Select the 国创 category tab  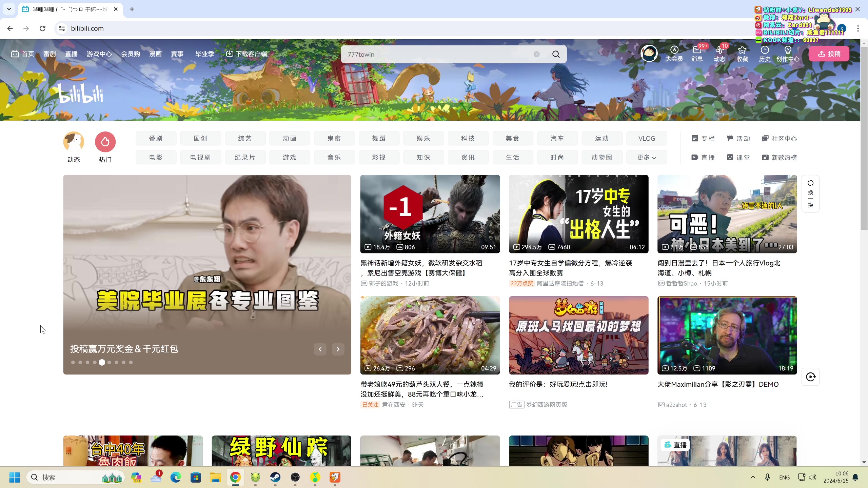pyautogui.click(x=200, y=138)
